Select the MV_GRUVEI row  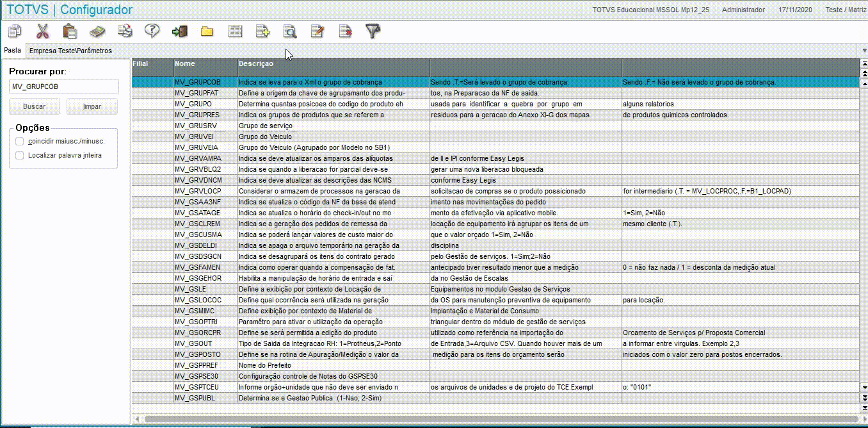[x=495, y=136]
